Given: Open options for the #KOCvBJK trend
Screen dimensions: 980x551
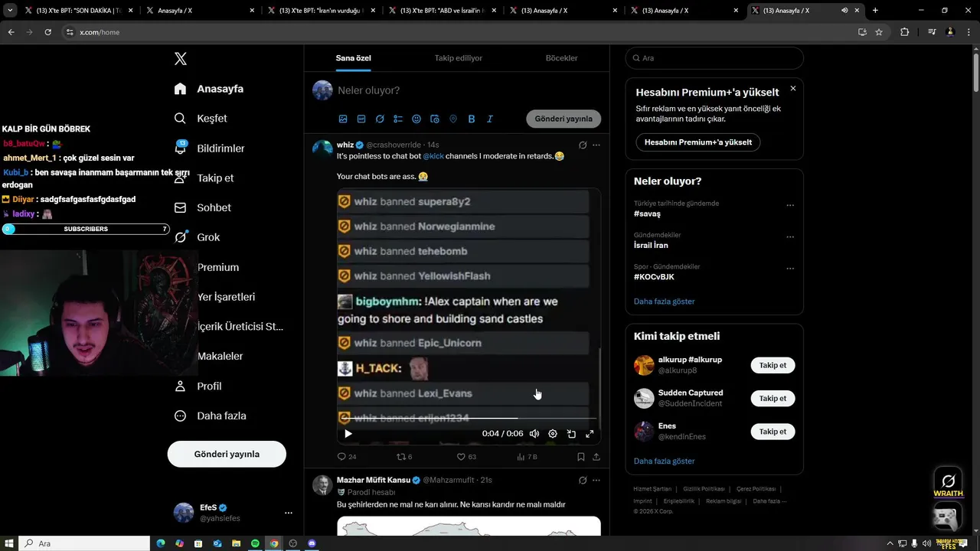Looking at the screenshot, I should click(x=790, y=269).
